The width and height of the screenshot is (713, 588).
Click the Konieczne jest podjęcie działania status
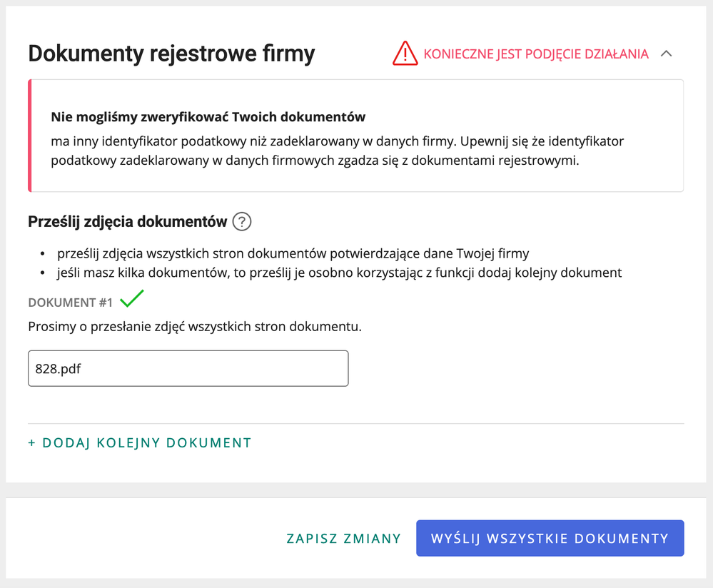click(536, 54)
